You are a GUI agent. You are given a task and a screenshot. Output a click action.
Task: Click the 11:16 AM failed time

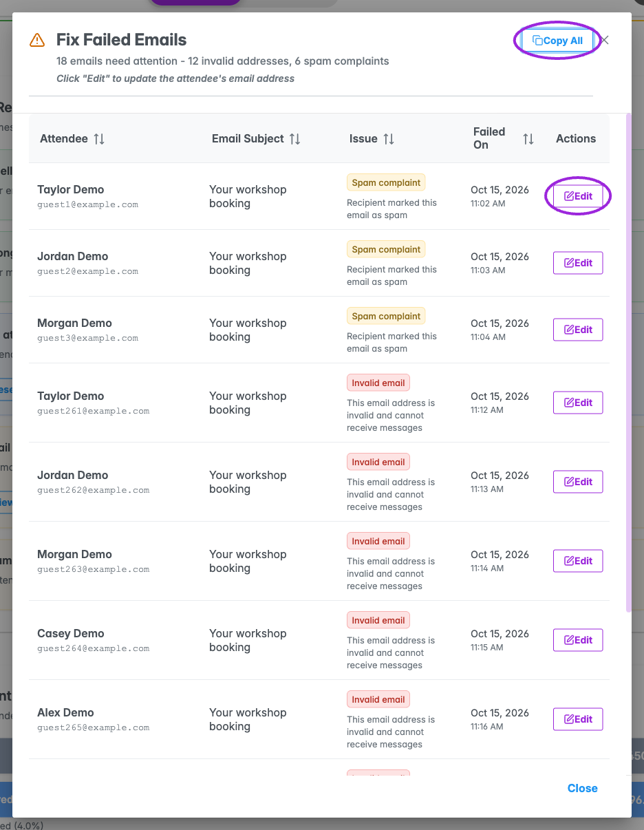[x=487, y=727]
